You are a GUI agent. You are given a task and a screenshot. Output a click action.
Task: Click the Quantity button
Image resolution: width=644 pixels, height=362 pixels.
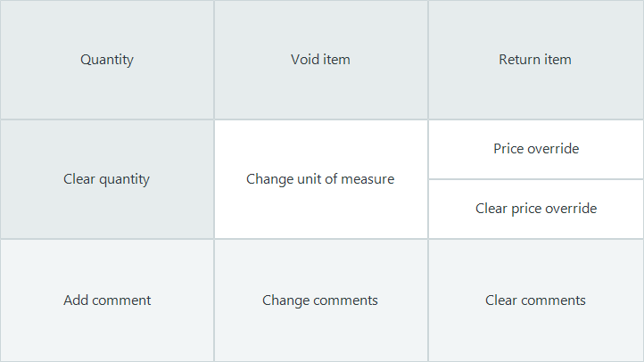(107, 60)
